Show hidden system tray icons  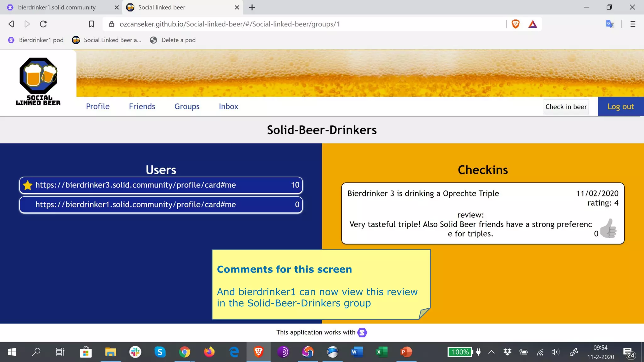(x=491, y=352)
